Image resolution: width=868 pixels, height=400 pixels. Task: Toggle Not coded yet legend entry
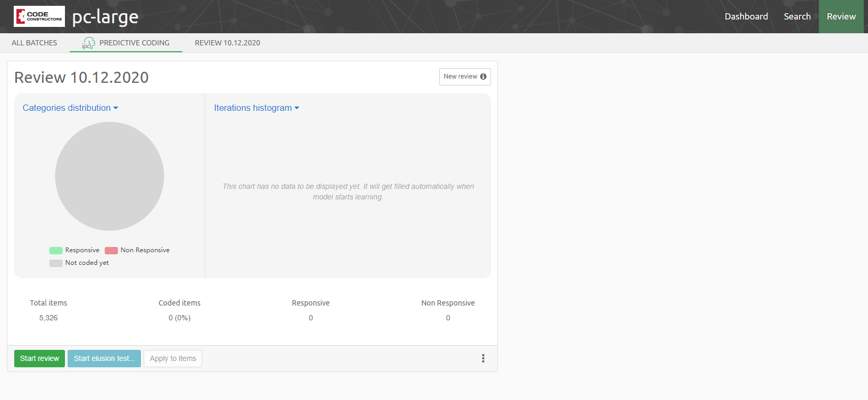pos(79,263)
